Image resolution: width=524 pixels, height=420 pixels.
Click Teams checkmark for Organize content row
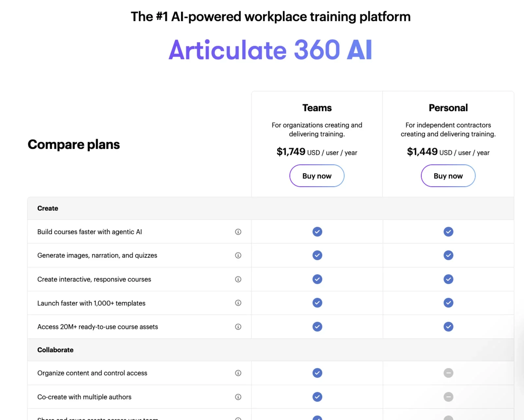point(317,373)
